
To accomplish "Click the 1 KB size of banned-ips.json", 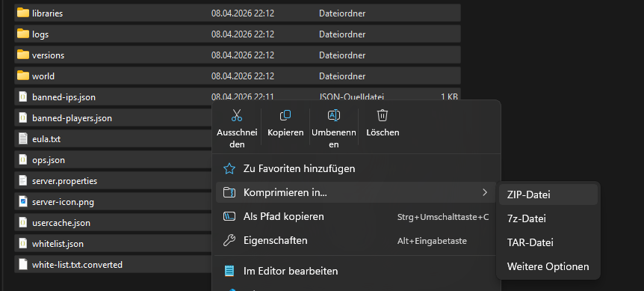I will click(449, 97).
